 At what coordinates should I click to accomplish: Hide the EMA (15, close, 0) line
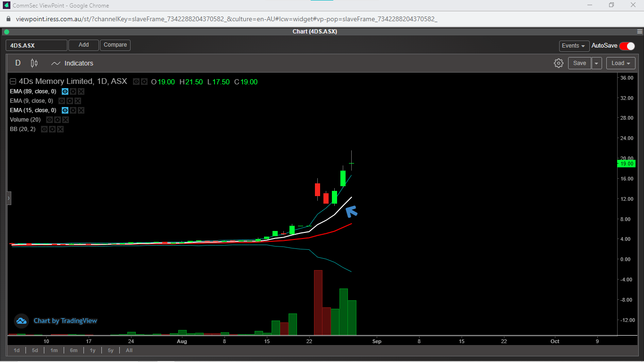tap(65, 110)
